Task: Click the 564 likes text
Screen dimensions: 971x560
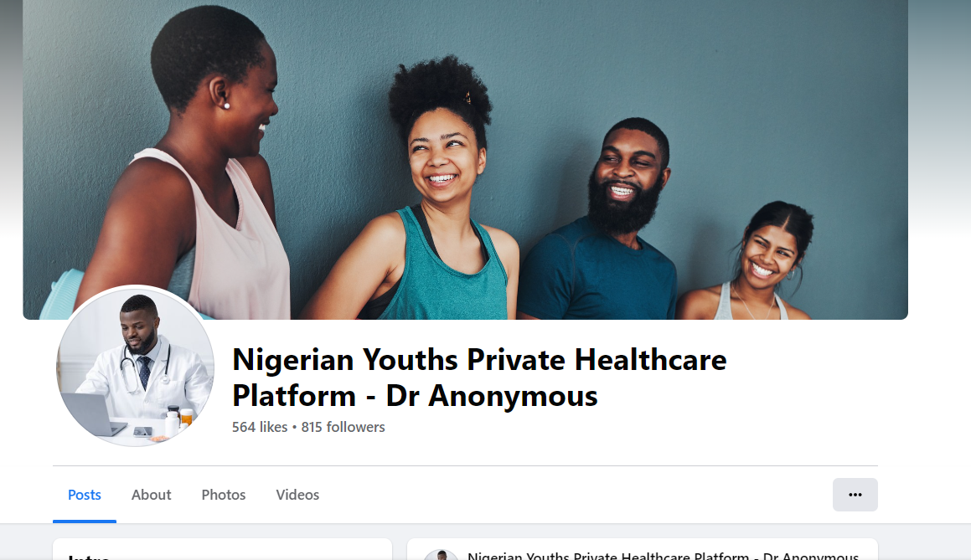Action: tap(260, 427)
